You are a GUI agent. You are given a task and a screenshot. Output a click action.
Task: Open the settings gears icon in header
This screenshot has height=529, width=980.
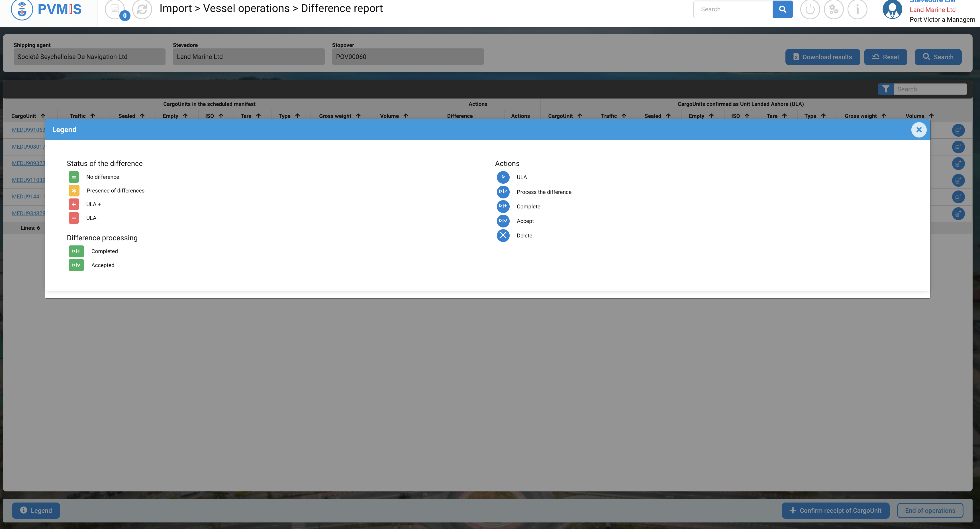tap(833, 9)
